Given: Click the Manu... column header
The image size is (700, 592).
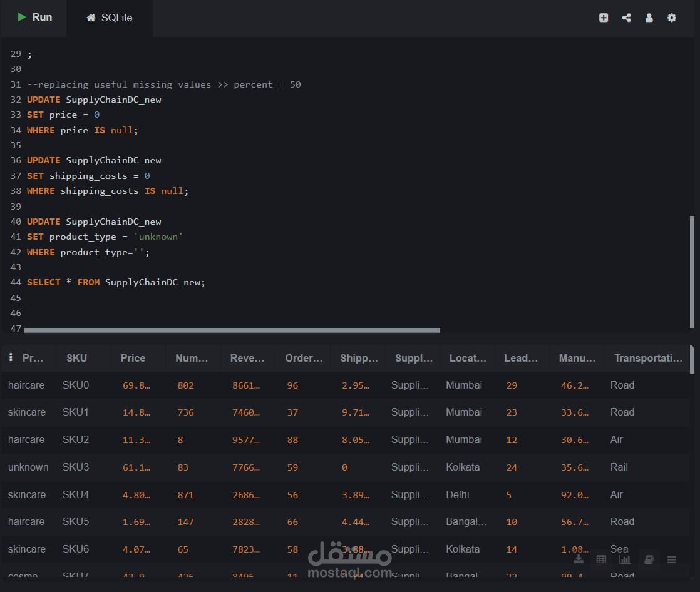Looking at the screenshot, I should [577, 358].
